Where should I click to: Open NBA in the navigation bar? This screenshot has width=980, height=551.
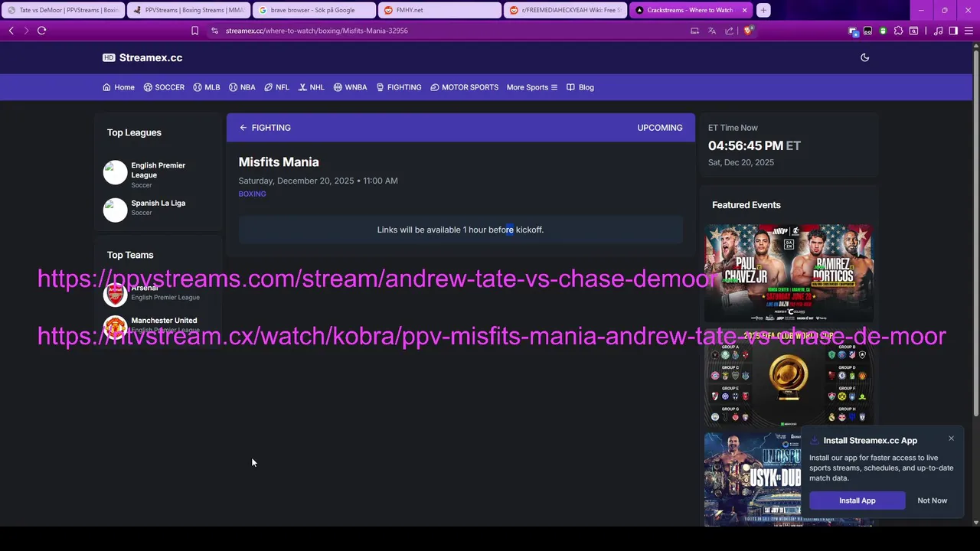coord(242,87)
